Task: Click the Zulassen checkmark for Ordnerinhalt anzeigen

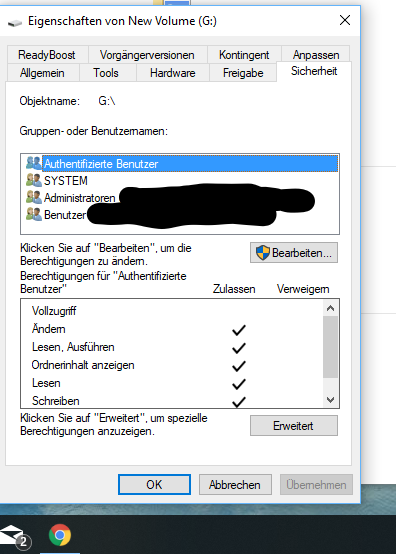Action: pos(239,366)
